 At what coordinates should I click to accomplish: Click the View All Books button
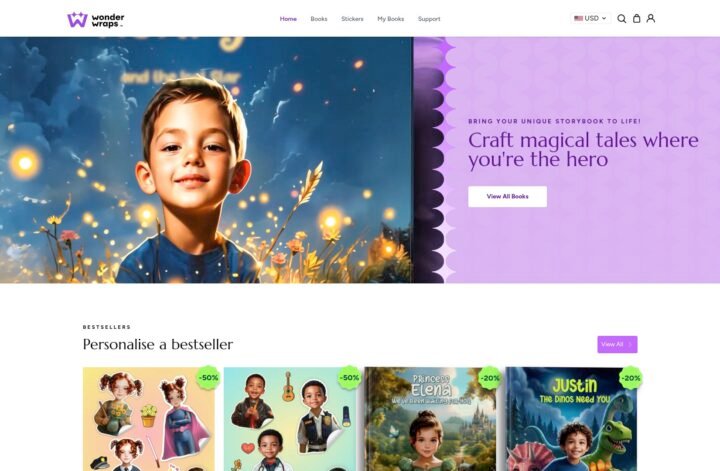[x=507, y=196]
